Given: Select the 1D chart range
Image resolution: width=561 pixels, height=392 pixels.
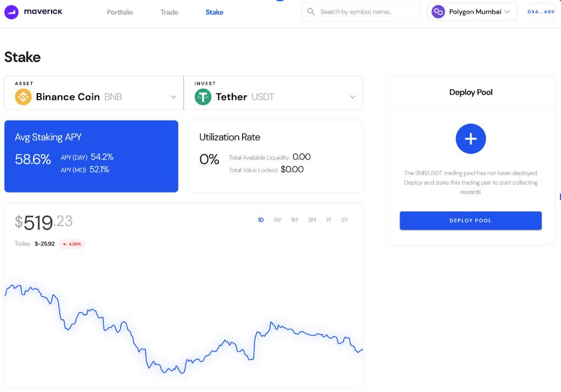Looking at the screenshot, I should click(x=261, y=220).
